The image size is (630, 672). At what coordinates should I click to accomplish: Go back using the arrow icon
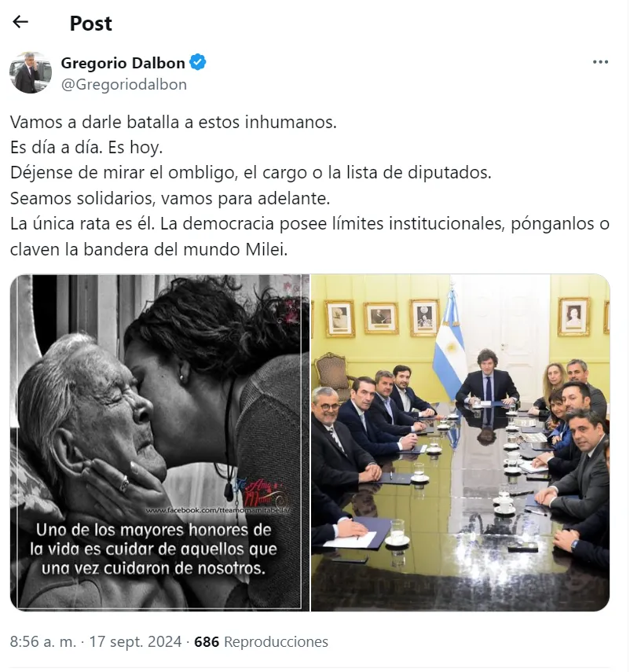point(20,22)
